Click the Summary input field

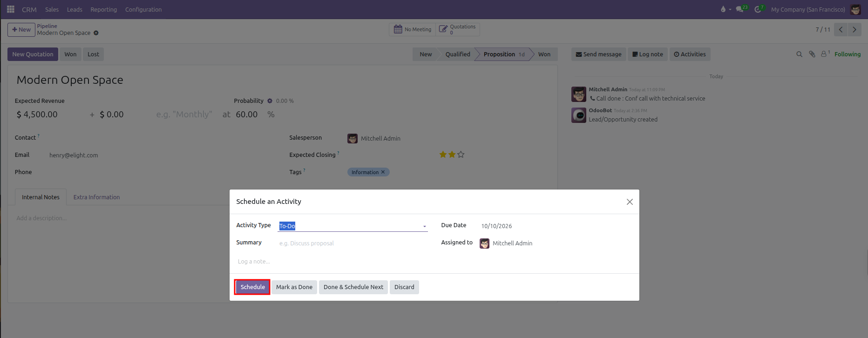point(353,243)
